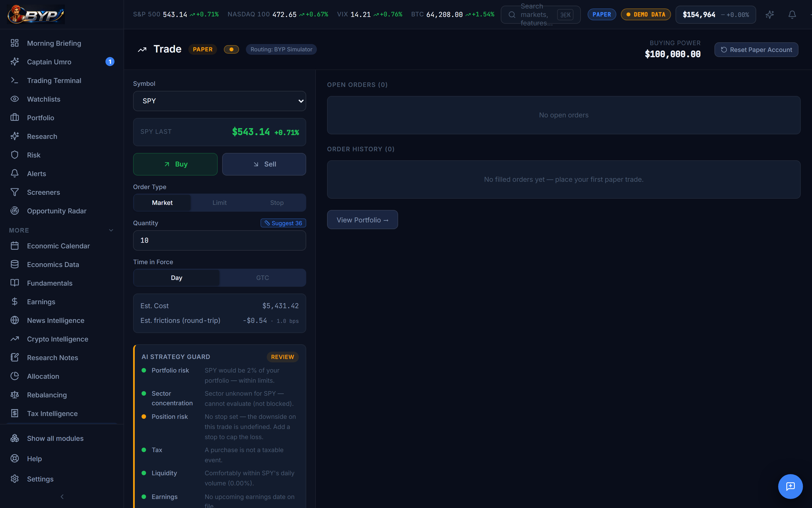The height and width of the screenshot is (508, 812).
Task: Click the Portfolio briefcase icon
Action: (14, 118)
